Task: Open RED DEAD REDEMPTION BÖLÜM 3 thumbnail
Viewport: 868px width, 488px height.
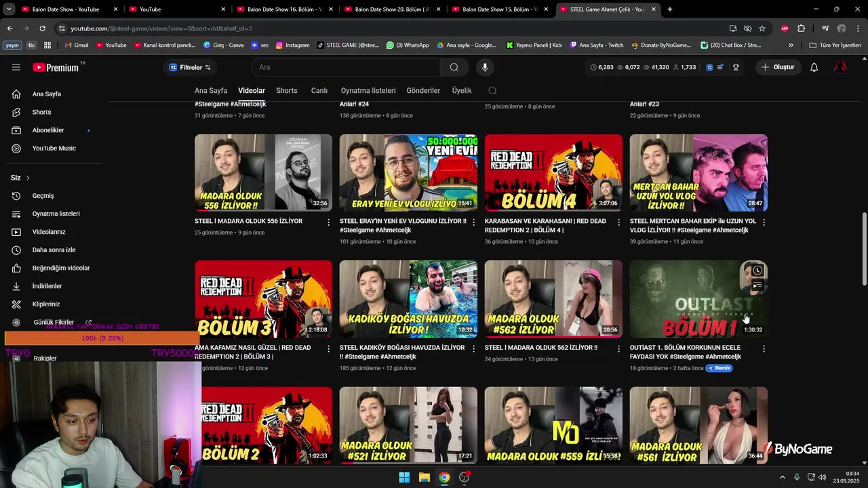Action: pos(263,299)
